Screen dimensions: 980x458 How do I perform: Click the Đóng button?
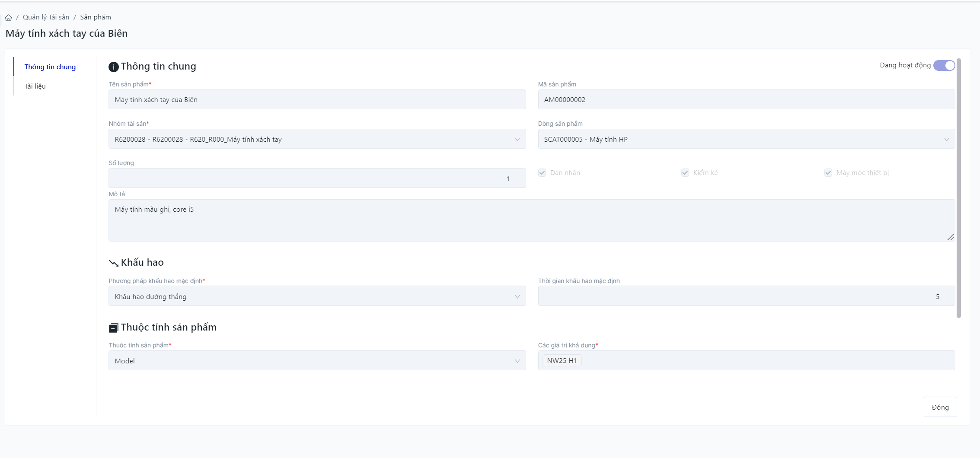(940, 407)
